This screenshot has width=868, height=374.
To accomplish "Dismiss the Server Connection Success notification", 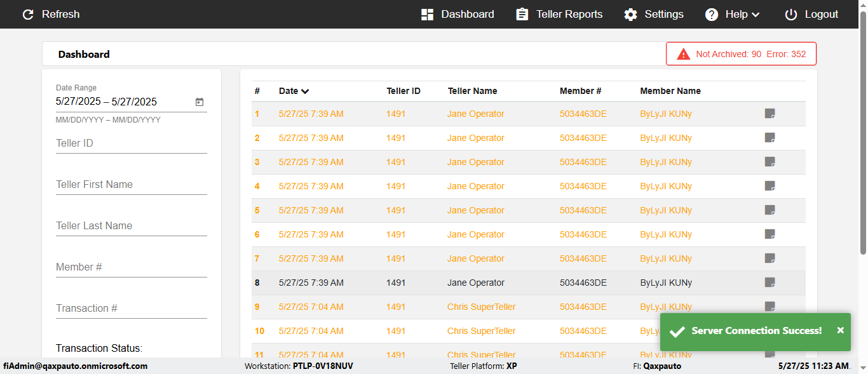I will click(x=840, y=330).
